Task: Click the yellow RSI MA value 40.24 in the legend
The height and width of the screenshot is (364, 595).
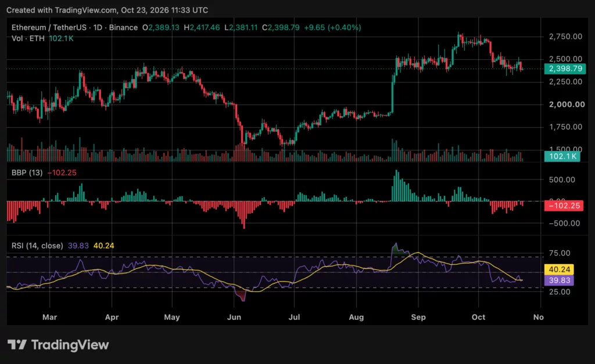Action: (103, 246)
